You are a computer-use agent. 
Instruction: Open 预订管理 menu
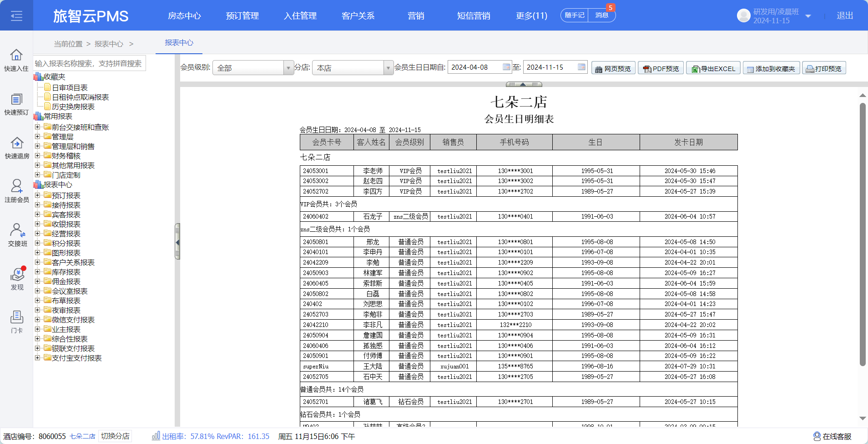(x=242, y=16)
